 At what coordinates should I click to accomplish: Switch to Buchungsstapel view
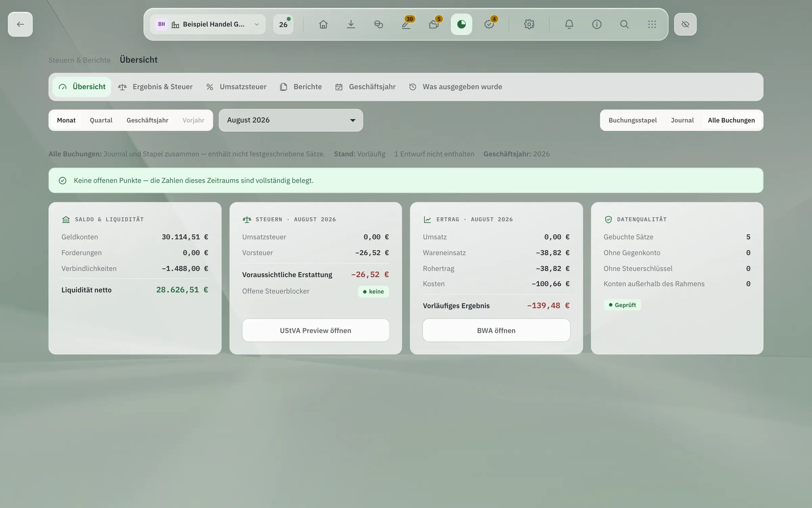633,120
